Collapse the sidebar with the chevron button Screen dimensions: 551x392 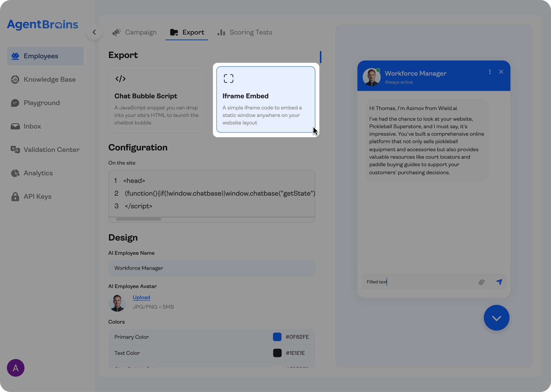(94, 32)
